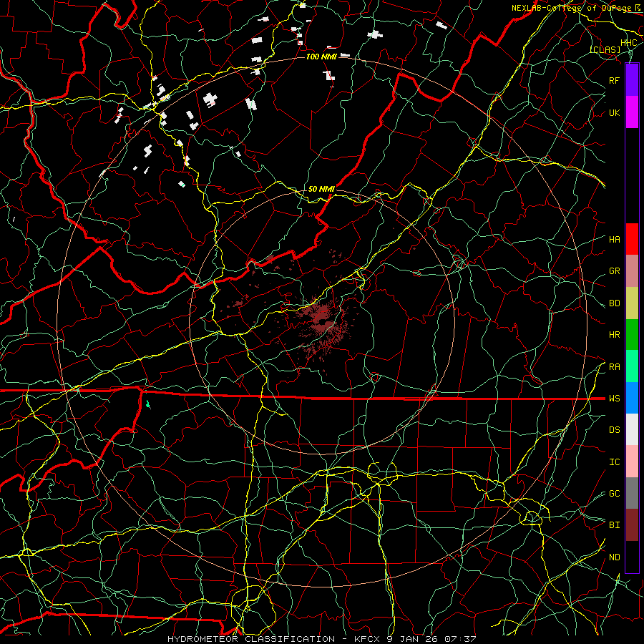Click the HA legend label
This screenshot has height=644, width=644.
click(615, 239)
